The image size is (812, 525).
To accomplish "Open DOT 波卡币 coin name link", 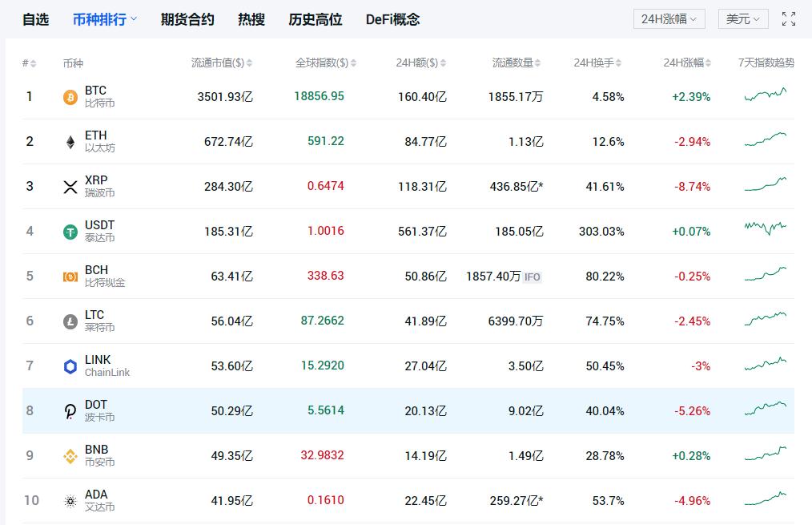I will (x=99, y=411).
